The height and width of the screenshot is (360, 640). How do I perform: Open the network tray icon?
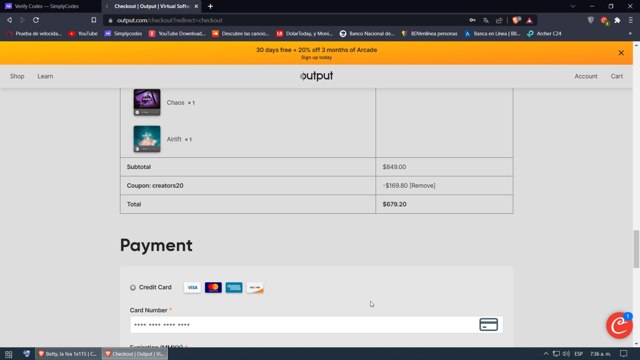[x=556, y=354]
